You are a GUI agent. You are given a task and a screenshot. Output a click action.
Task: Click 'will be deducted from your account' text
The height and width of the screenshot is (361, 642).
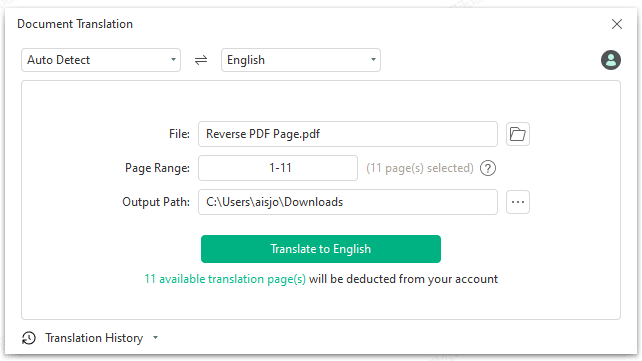click(403, 279)
